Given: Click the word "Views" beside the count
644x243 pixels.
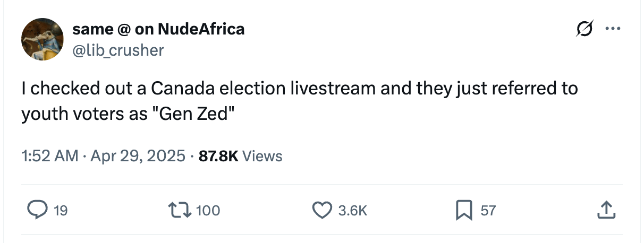Looking at the screenshot, I should point(262,156).
